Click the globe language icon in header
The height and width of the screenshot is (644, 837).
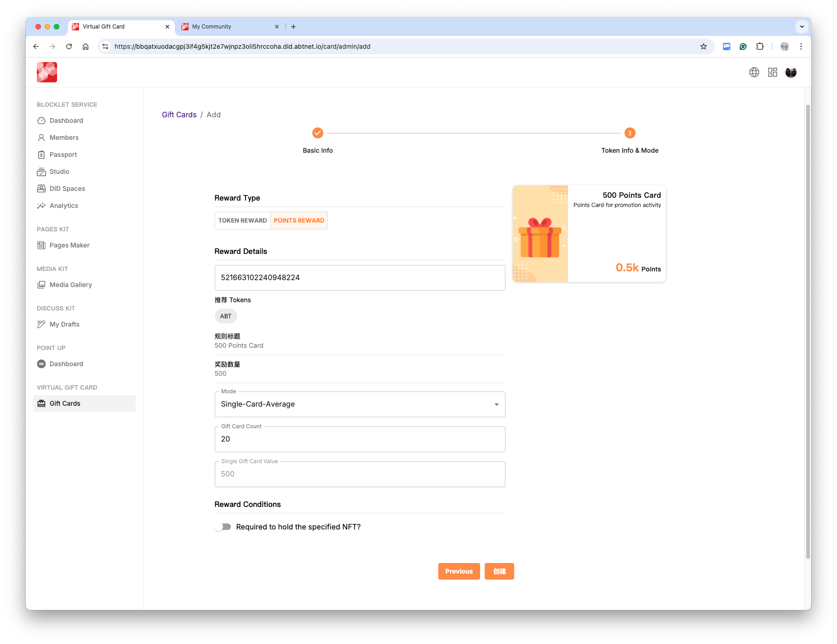(754, 72)
